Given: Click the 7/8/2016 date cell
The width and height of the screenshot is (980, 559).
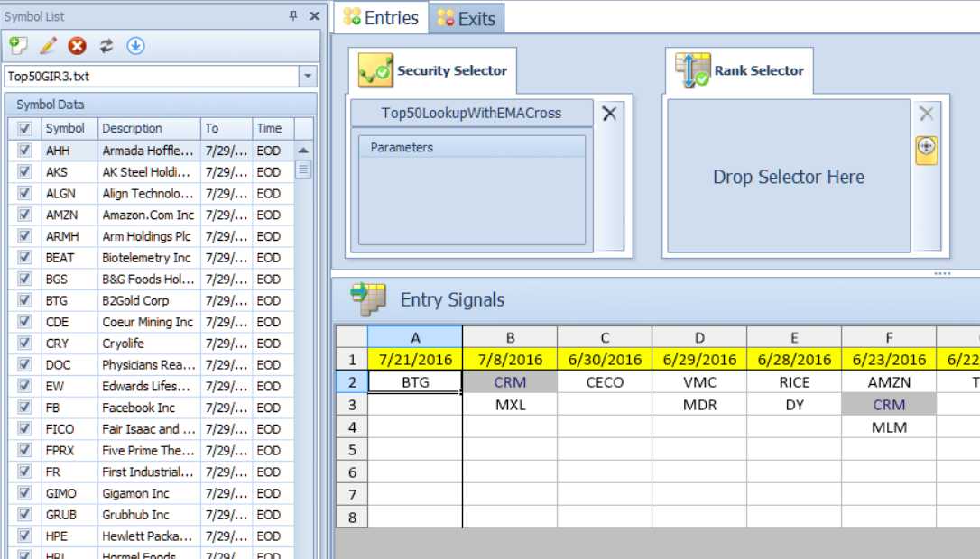Looking at the screenshot, I should (x=510, y=360).
